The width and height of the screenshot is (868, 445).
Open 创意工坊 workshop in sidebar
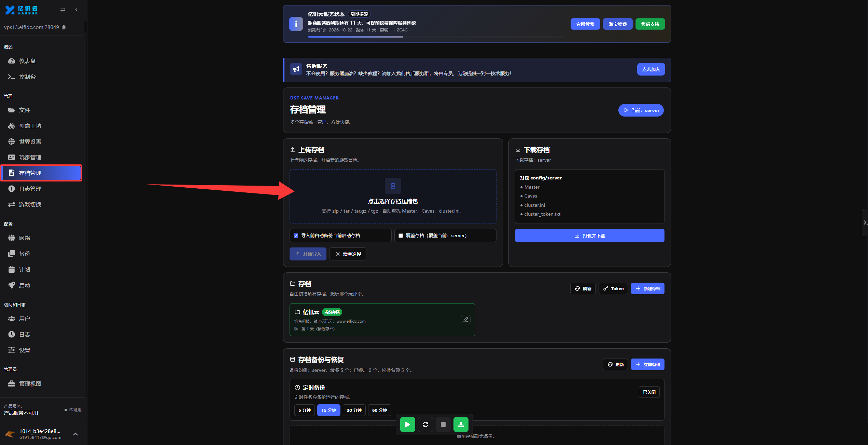[41, 126]
